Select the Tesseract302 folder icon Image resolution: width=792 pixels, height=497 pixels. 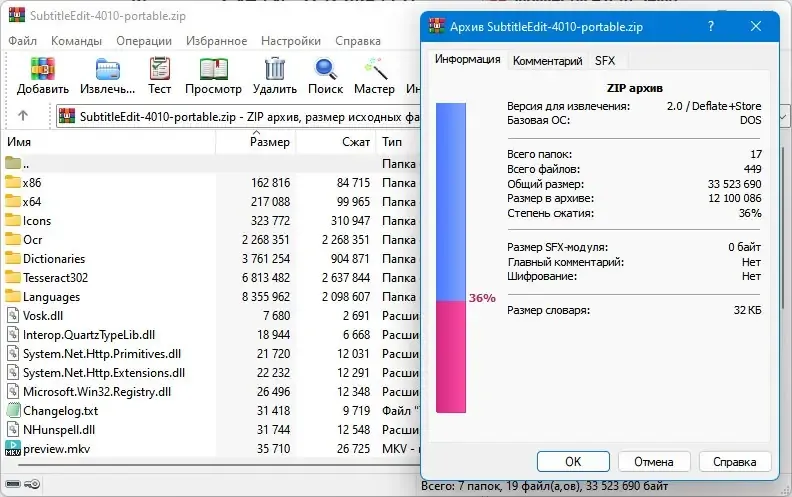pyautogui.click(x=13, y=277)
